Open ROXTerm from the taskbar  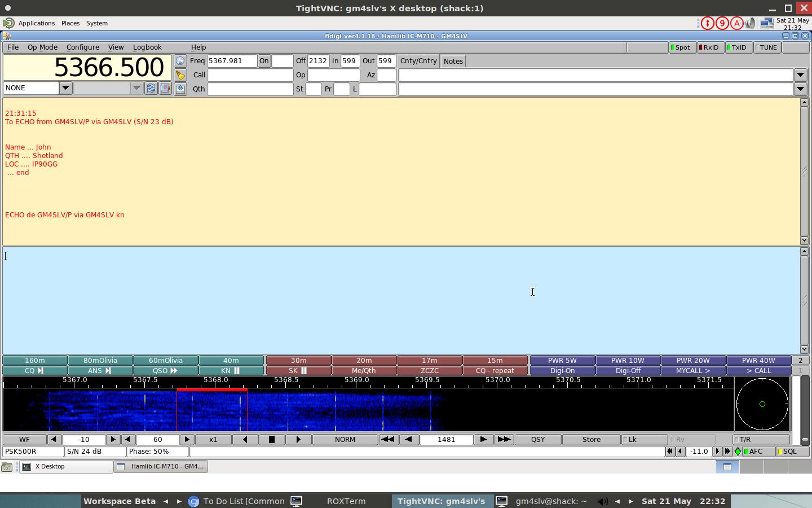(346, 501)
